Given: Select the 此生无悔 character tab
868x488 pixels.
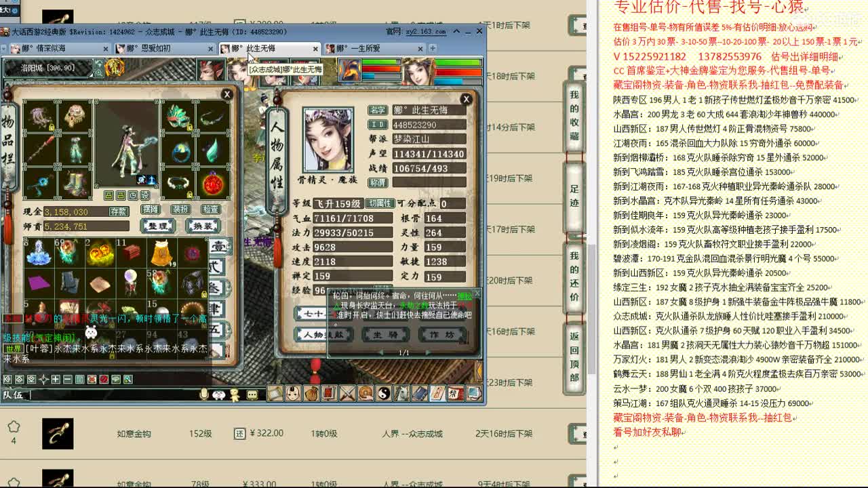Looking at the screenshot, I should [269, 49].
